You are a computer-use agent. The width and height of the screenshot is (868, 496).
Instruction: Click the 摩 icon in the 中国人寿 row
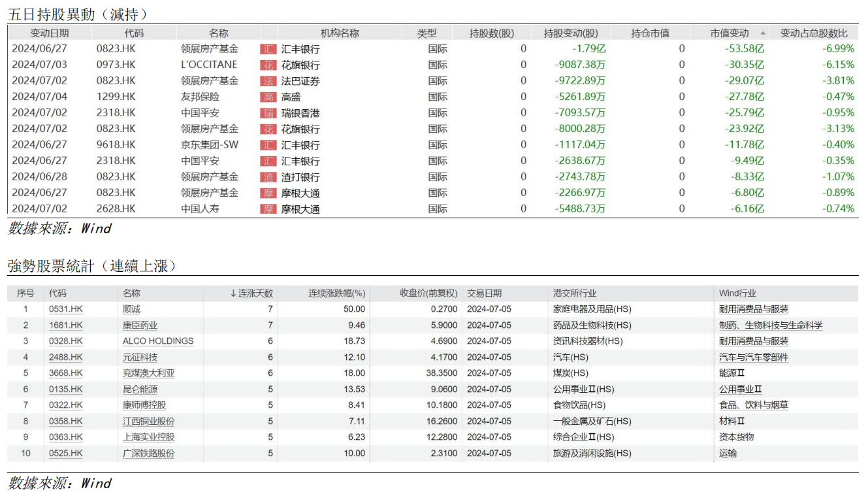click(x=269, y=209)
